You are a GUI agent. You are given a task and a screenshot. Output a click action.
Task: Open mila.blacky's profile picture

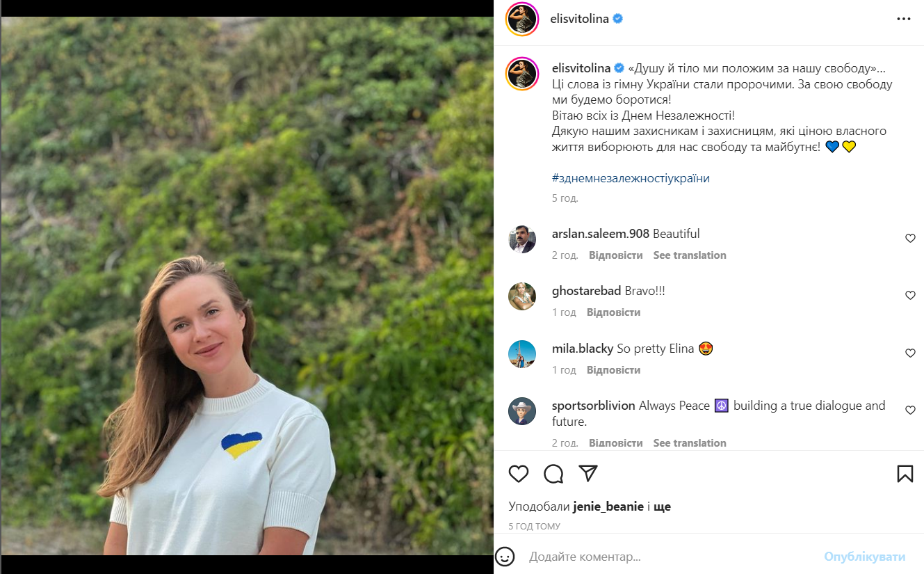click(x=522, y=353)
